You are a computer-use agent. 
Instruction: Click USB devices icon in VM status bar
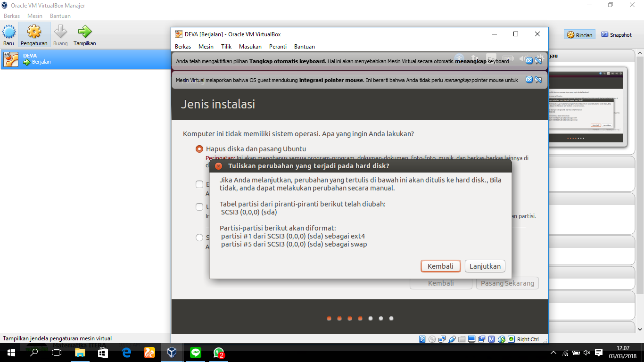click(x=452, y=339)
